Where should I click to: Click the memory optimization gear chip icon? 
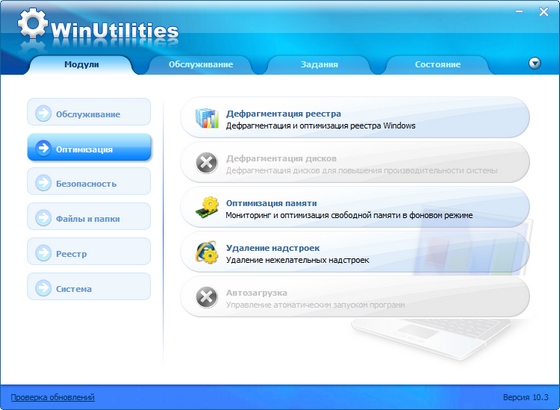(x=207, y=208)
